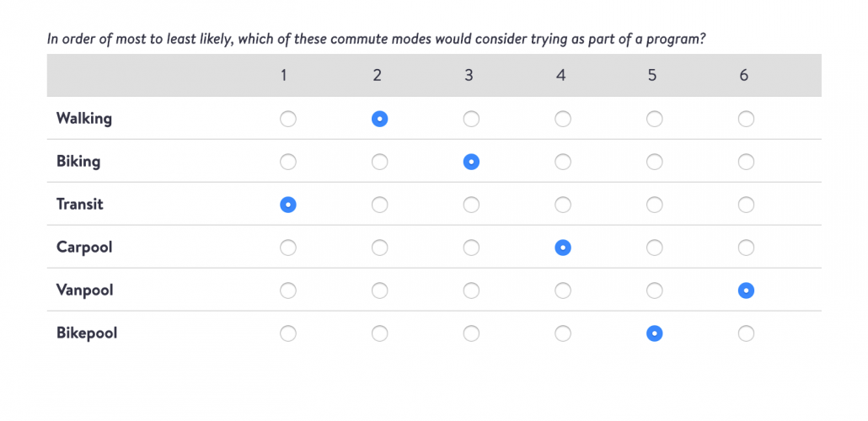Rank Transit as choice 5

[654, 205]
